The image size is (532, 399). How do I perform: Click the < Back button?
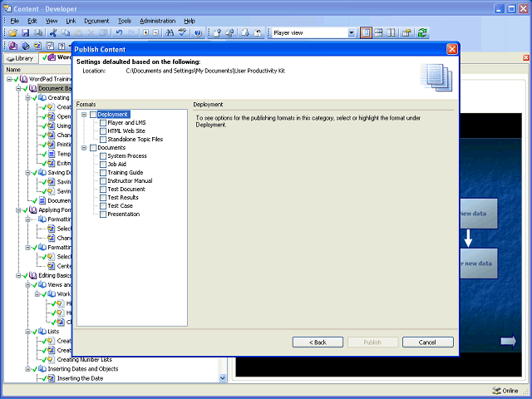click(318, 342)
